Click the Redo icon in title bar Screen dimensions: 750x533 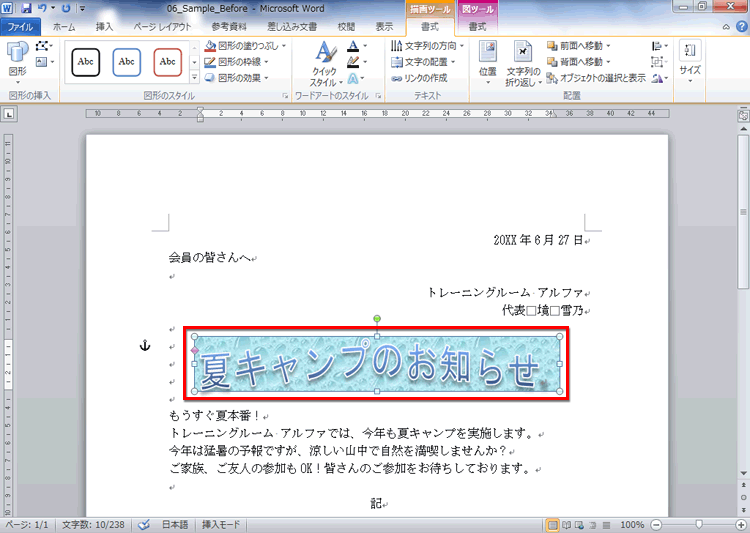click(x=66, y=8)
